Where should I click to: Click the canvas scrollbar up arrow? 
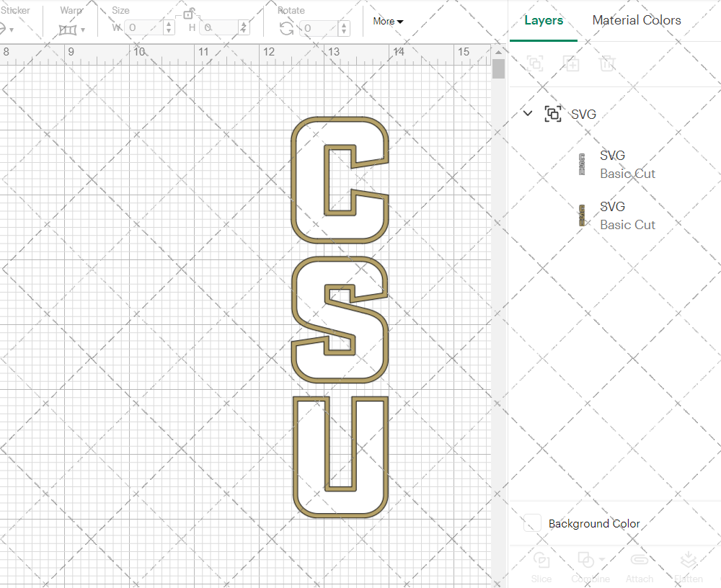pos(498,52)
